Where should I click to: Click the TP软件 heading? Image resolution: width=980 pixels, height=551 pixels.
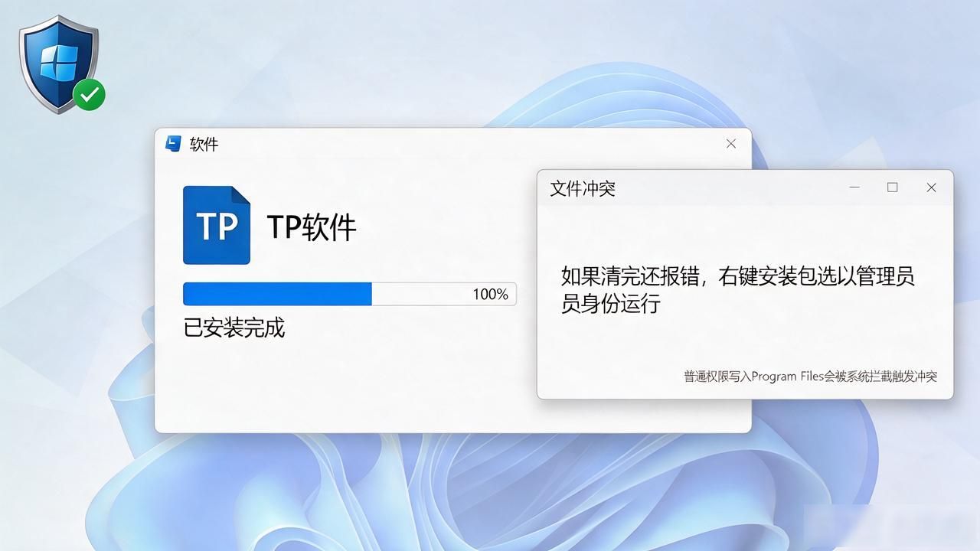tap(312, 227)
